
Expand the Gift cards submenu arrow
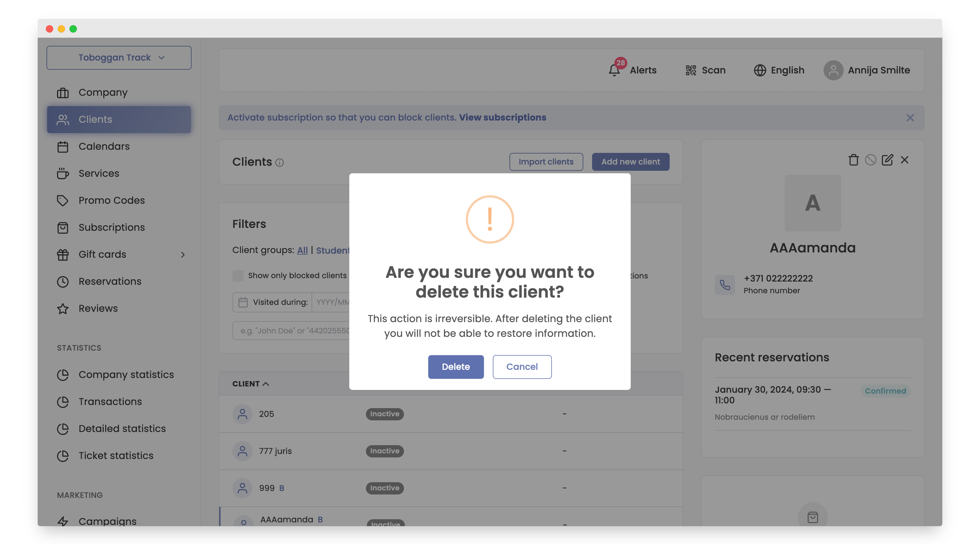183,254
